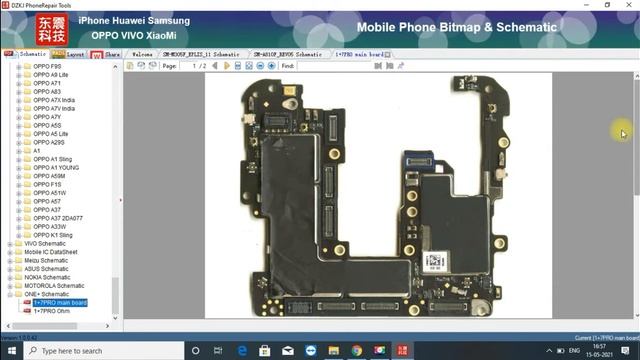Open the SM-A510F Schematic tab
Viewport: 640px width, 360px height.
[288, 54]
